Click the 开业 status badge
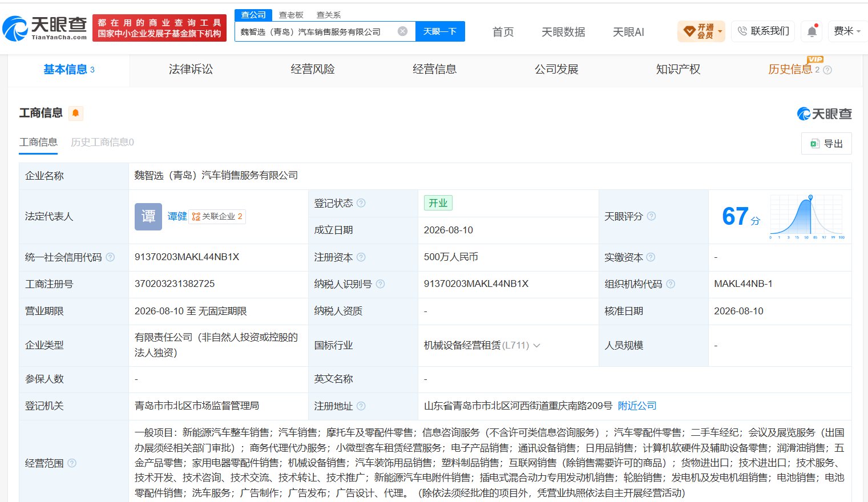The height and width of the screenshot is (502, 868). click(x=438, y=203)
